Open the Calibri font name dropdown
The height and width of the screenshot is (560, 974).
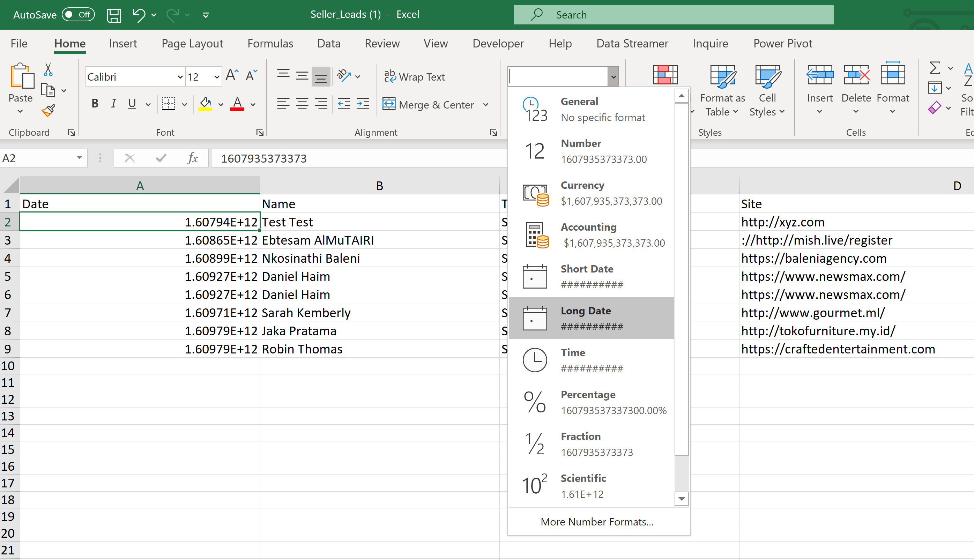click(x=180, y=77)
